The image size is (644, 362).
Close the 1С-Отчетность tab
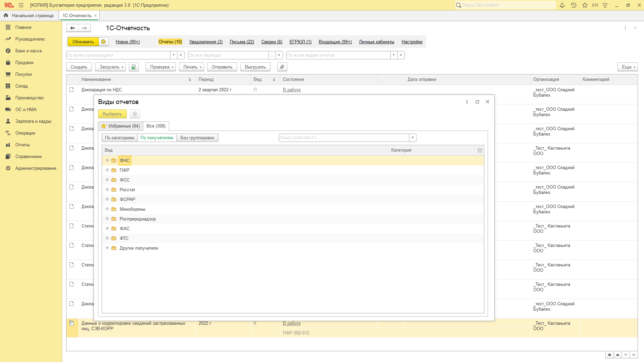[x=96, y=16]
